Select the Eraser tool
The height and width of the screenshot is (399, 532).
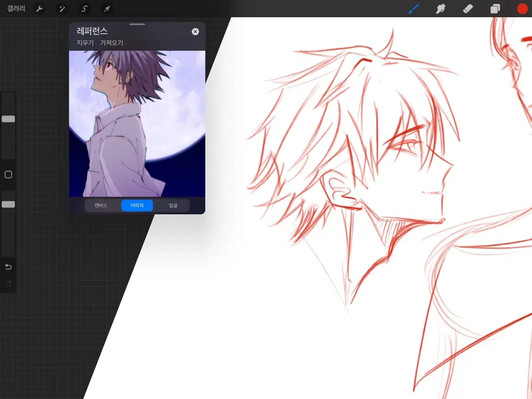(468, 8)
